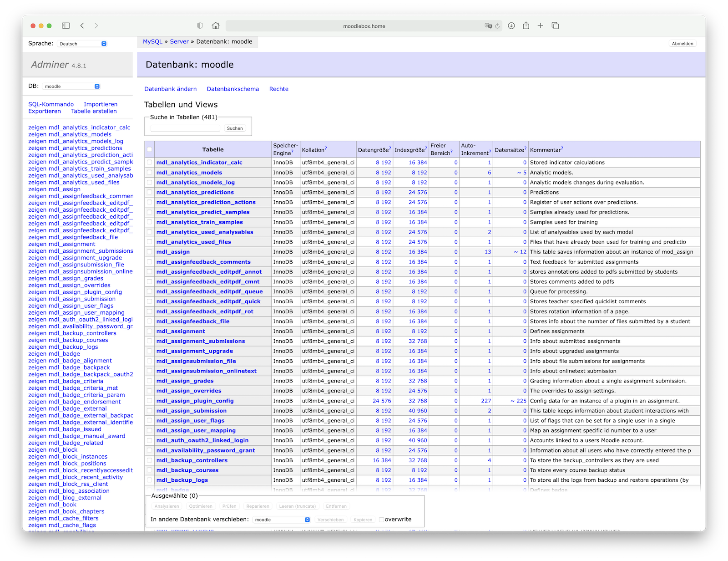Click the table search input field
This screenshot has width=728, height=561.
[185, 128]
